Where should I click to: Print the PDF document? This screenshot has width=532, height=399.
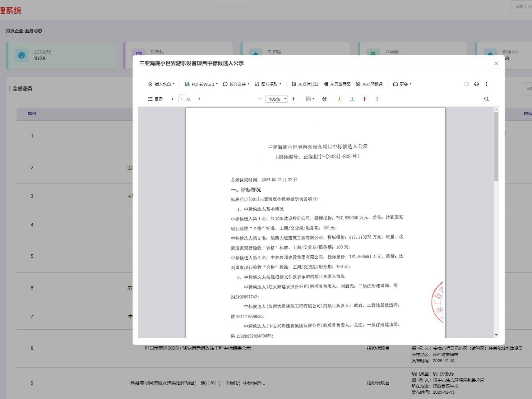476,84
